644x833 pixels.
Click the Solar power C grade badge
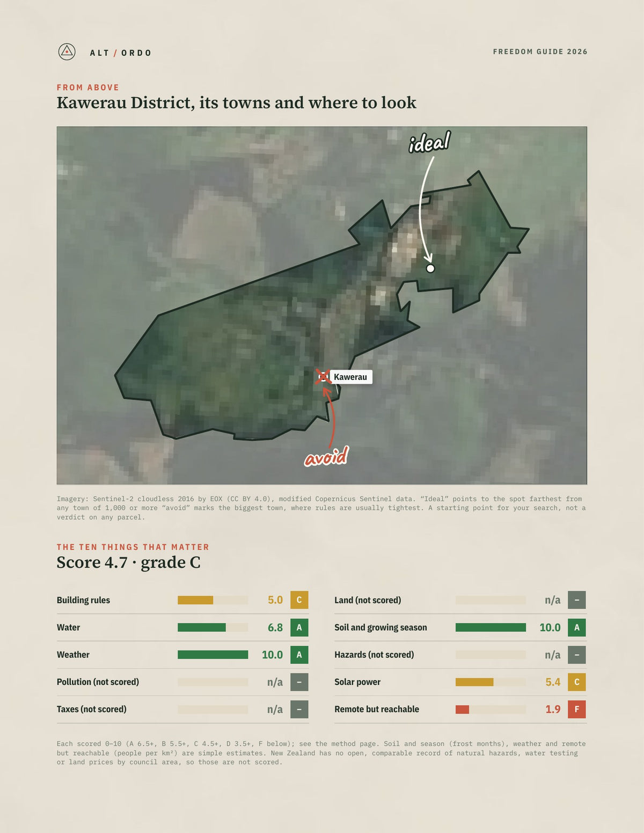(x=577, y=682)
